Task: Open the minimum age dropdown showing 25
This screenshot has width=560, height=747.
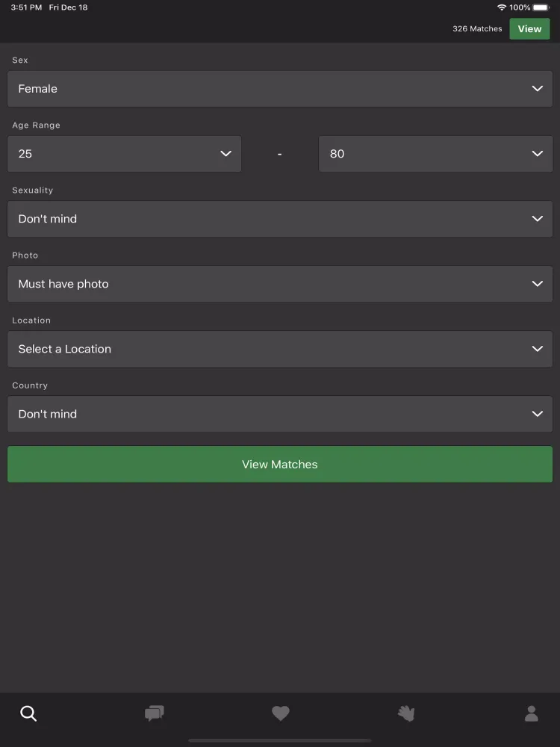Action: pyautogui.click(x=124, y=154)
